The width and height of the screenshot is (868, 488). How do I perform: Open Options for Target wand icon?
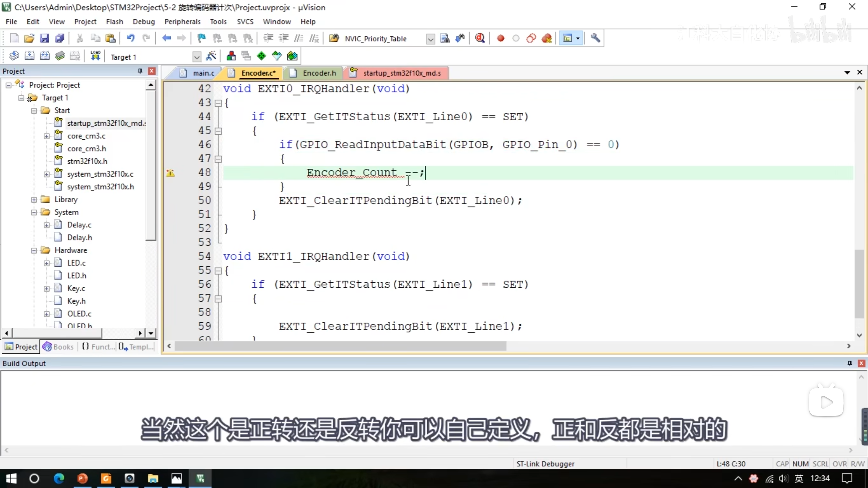point(211,56)
